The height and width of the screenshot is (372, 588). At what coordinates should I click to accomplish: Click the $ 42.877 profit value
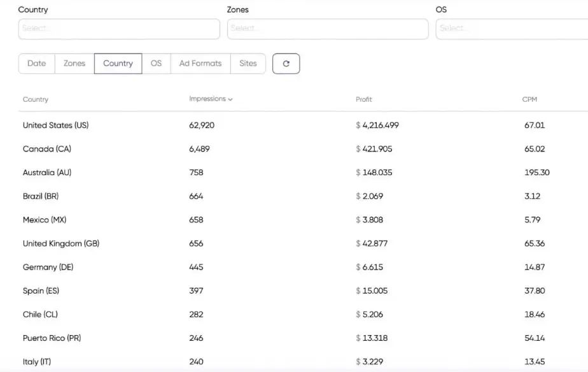click(x=372, y=243)
